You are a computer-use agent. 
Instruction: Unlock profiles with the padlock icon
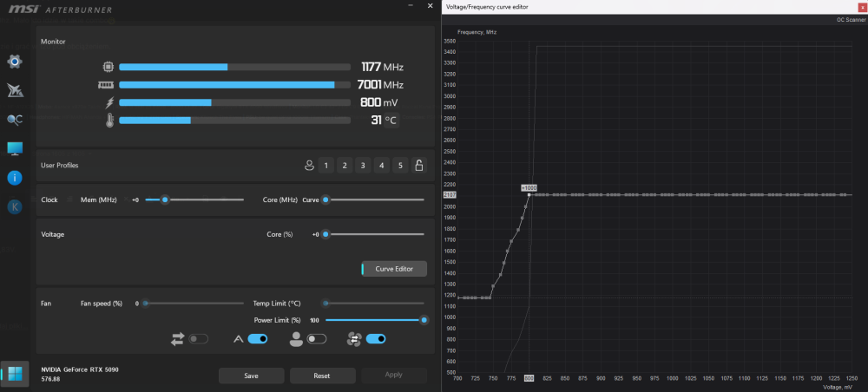tap(418, 166)
